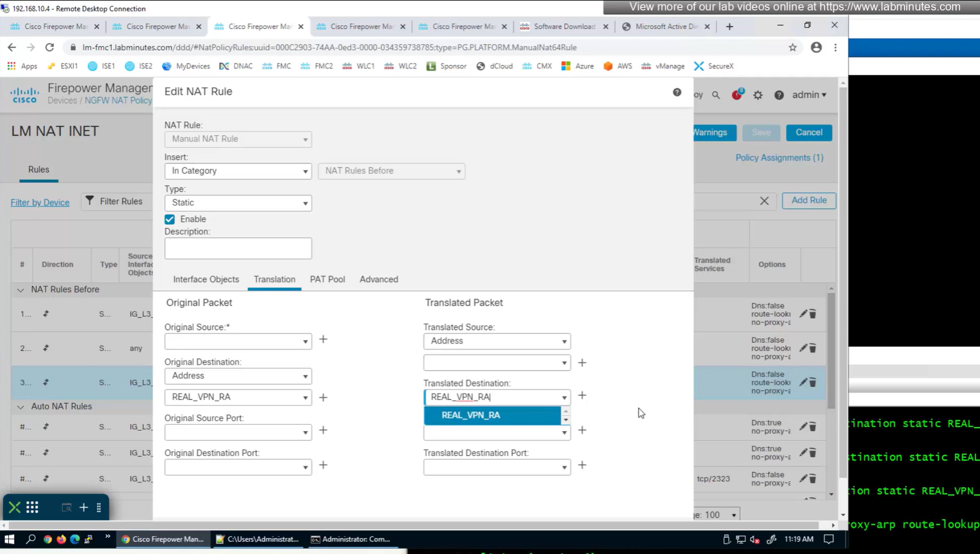Click plus icon next to Original Destination Port
This screenshot has height=554, width=980.
[323, 465]
